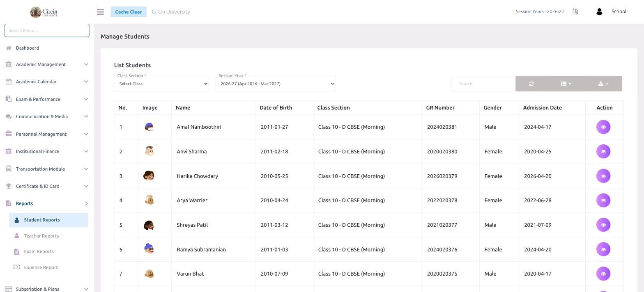644x292 pixels.
Task: Click the Circin University header text
Action: coord(171,12)
